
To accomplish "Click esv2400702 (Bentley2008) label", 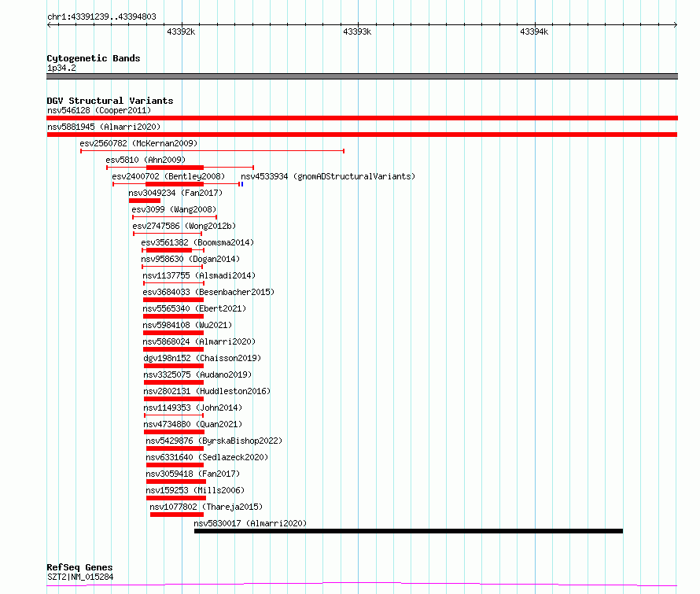I will point(168,176).
